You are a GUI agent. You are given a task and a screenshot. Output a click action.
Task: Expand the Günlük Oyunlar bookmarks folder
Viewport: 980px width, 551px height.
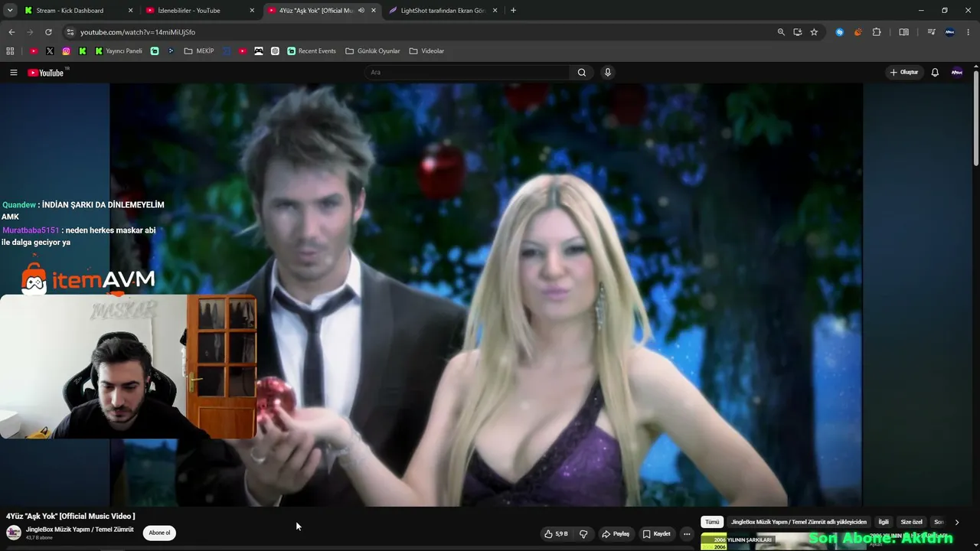point(373,51)
